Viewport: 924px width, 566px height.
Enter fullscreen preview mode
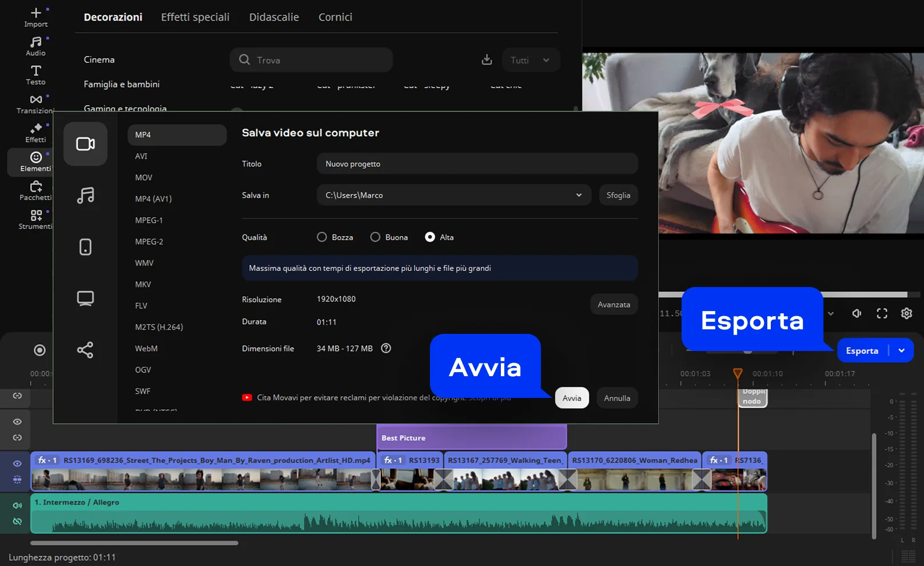[x=882, y=313]
